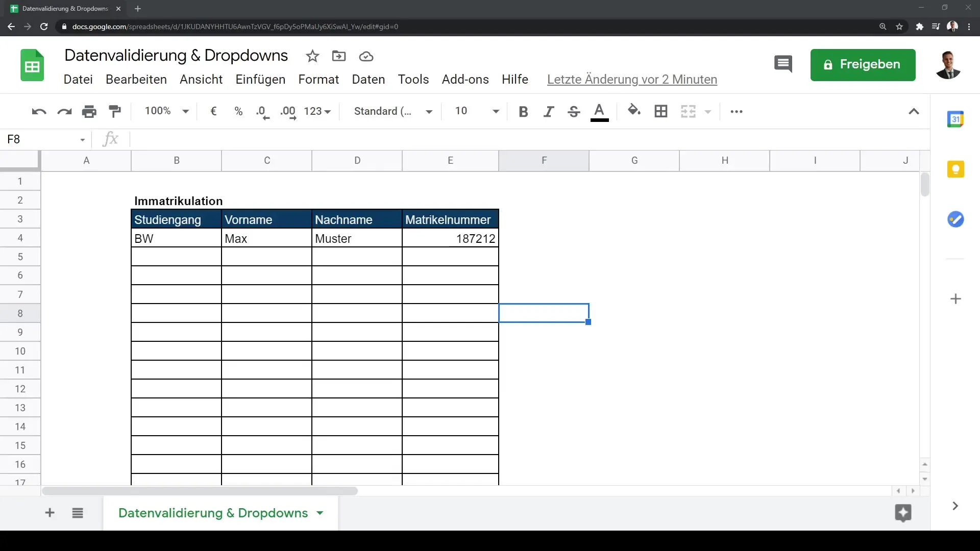Check the cloud save status icon
This screenshot has height=551, width=980.
click(x=366, y=56)
